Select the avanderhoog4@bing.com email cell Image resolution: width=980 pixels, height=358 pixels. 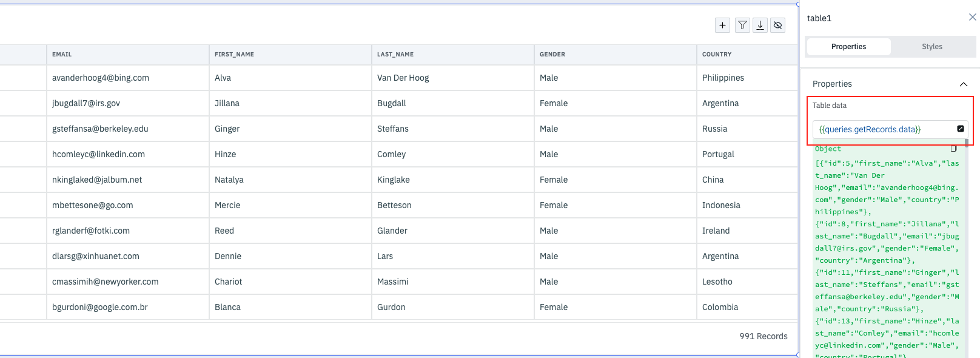click(101, 78)
